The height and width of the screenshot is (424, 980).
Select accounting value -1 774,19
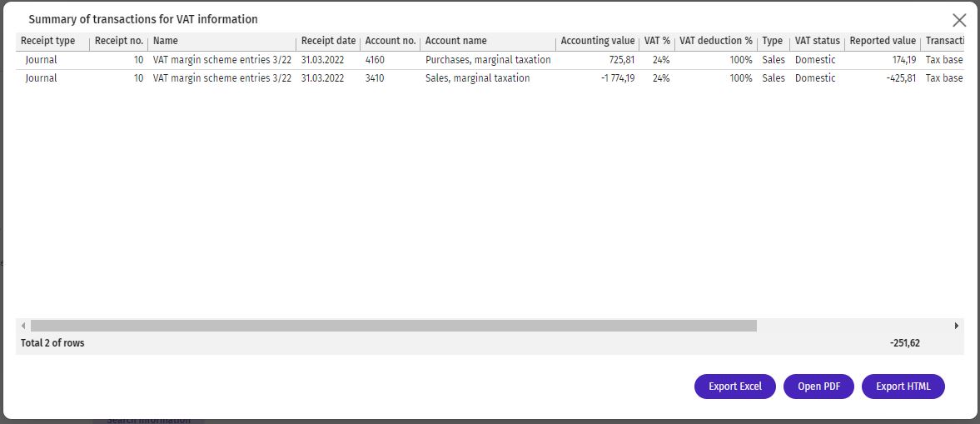tap(618, 78)
